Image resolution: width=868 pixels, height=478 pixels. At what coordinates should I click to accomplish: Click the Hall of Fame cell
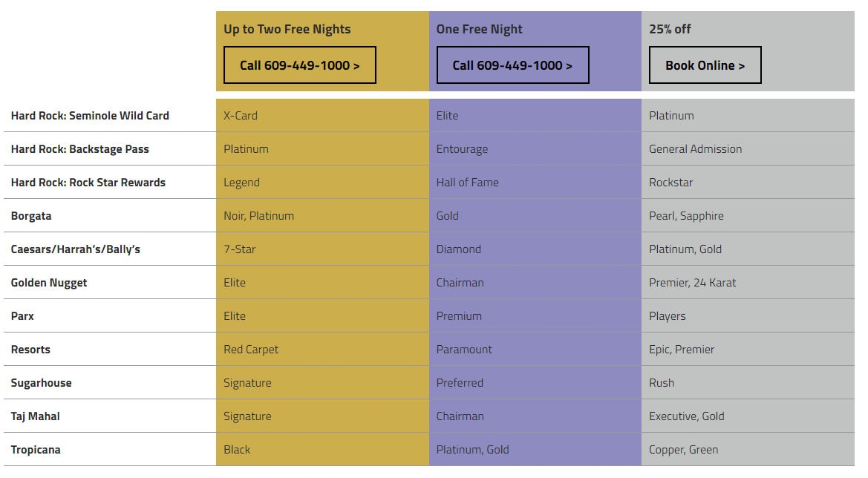pos(468,183)
